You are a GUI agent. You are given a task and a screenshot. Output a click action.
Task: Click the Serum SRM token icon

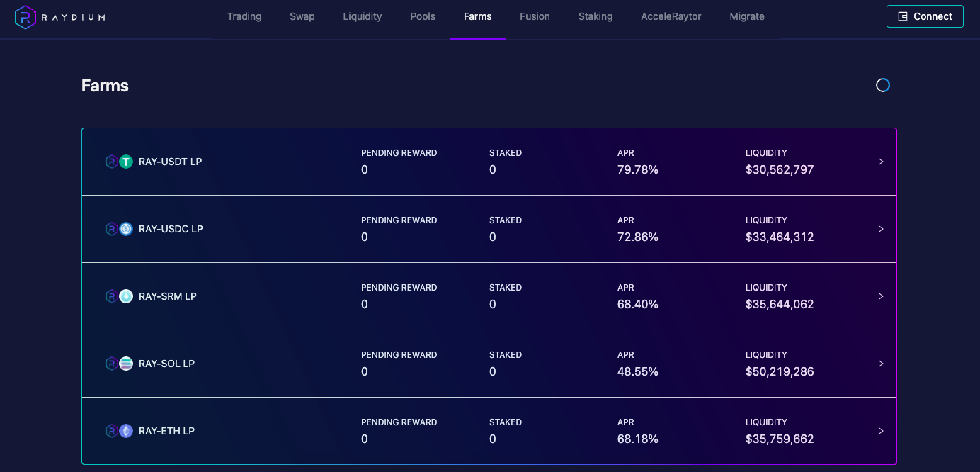click(126, 296)
